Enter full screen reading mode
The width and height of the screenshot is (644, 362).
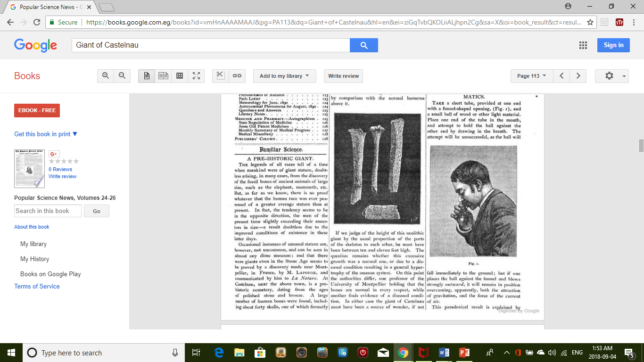click(196, 76)
